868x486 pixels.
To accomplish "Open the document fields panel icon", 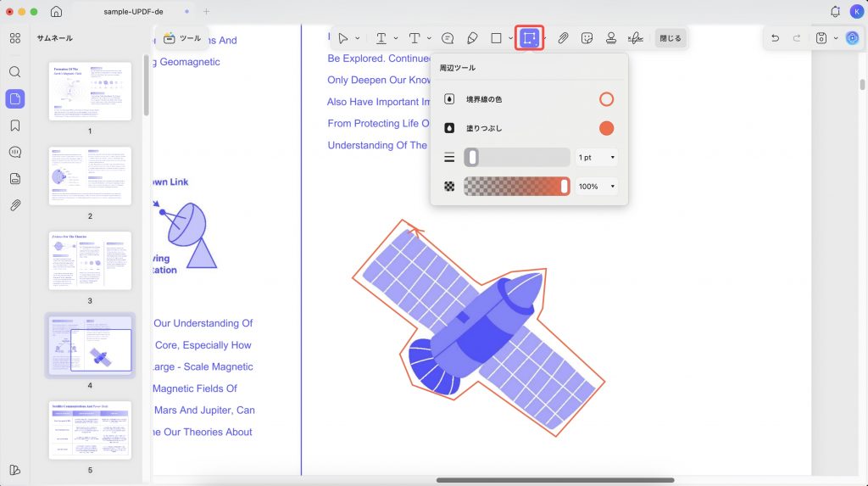I will [x=15, y=178].
